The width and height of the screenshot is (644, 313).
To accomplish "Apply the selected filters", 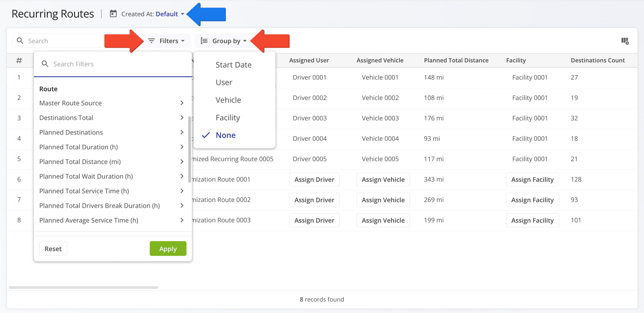I will pos(168,248).
